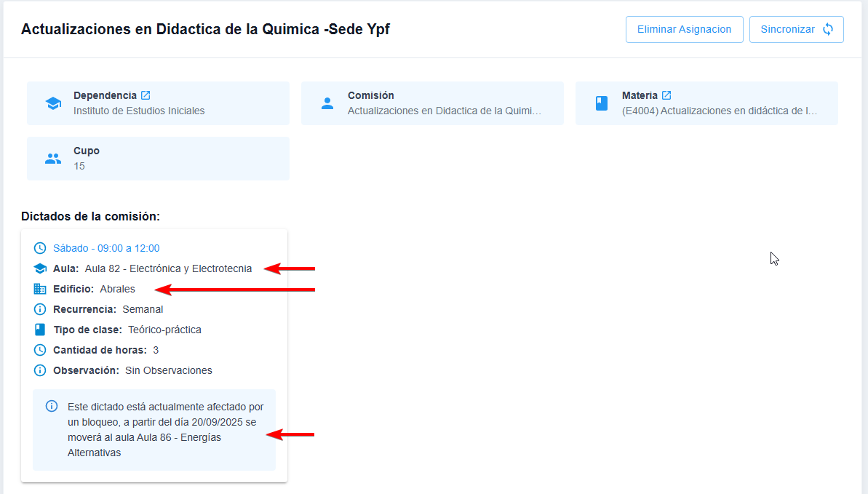Image resolution: width=868 pixels, height=494 pixels.
Task: Click the bloqueo notice message text
Action: point(165,430)
